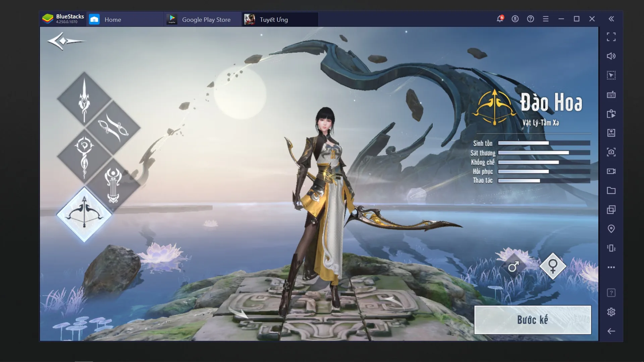Viewport: 644px width, 362px height.
Task: Open the set location pin icon
Action: pos(611,229)
